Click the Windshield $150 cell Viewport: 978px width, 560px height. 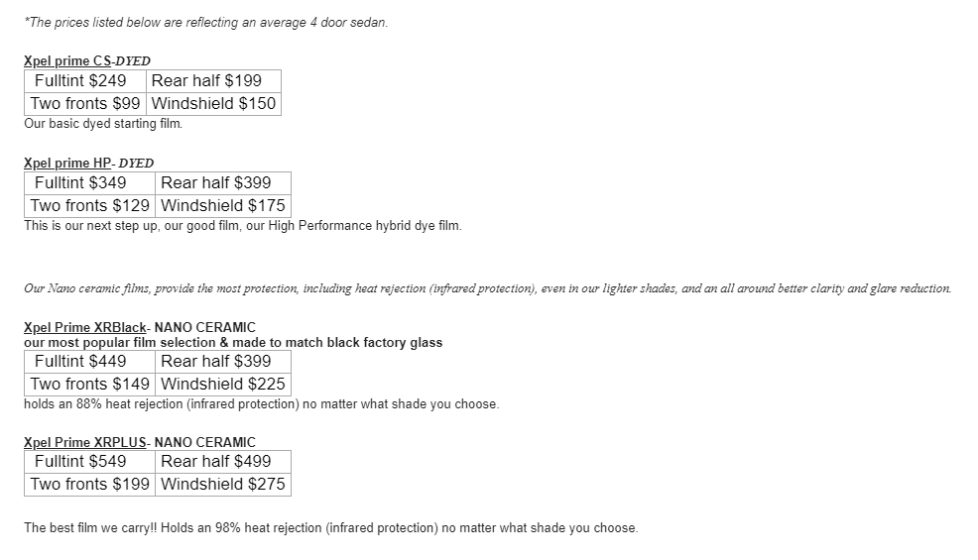pos(213,103)
